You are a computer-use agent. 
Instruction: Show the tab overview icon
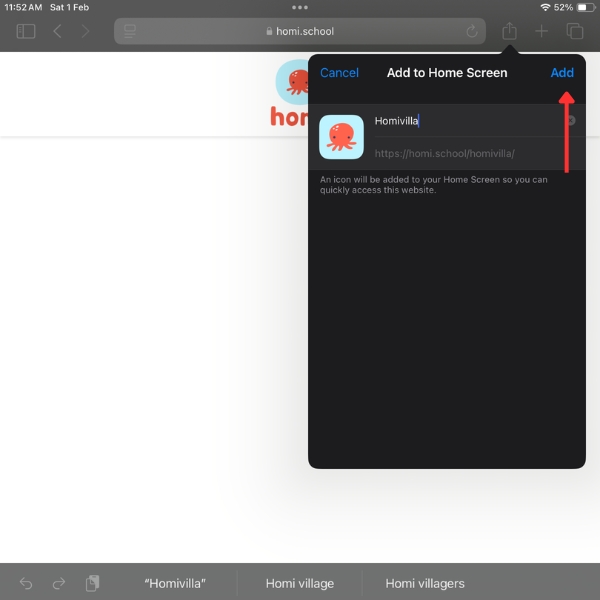point(575,31)
